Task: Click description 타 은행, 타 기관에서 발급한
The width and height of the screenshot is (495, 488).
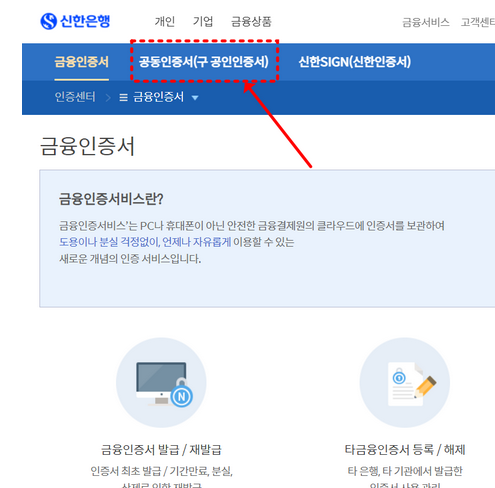Action: pos(405,471)
